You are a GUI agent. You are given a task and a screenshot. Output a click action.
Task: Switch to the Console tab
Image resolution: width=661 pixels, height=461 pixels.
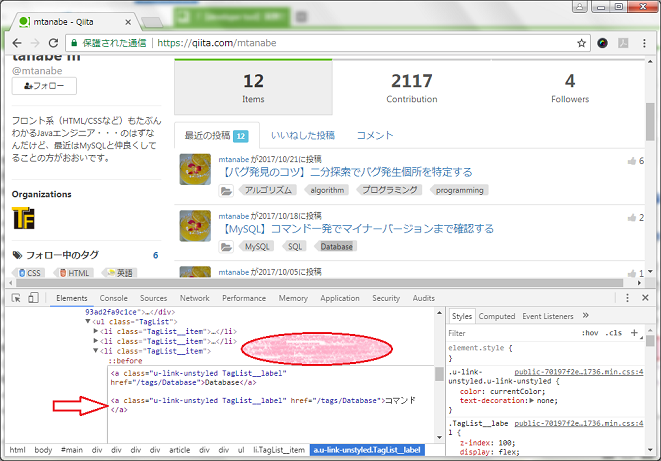click(x=113, y=298)
